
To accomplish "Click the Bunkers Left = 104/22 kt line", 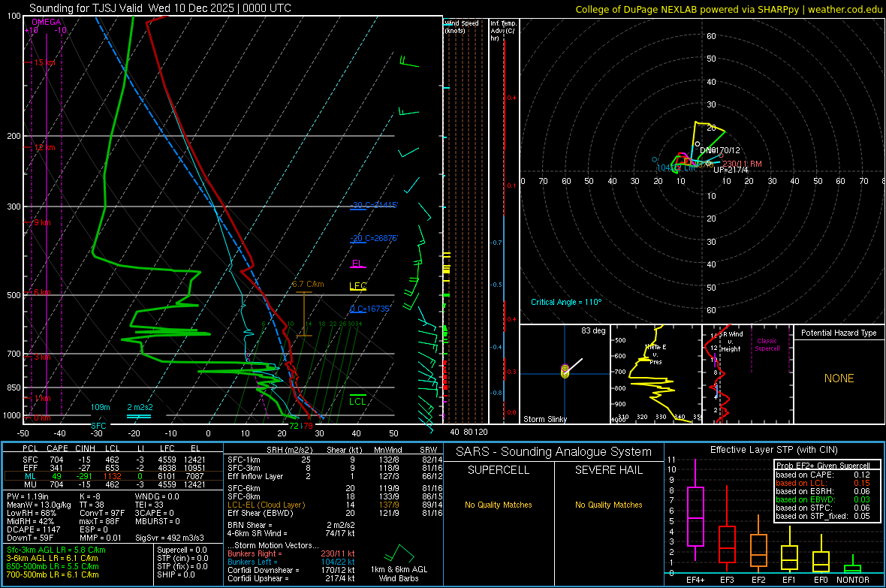I will point(291,562).
